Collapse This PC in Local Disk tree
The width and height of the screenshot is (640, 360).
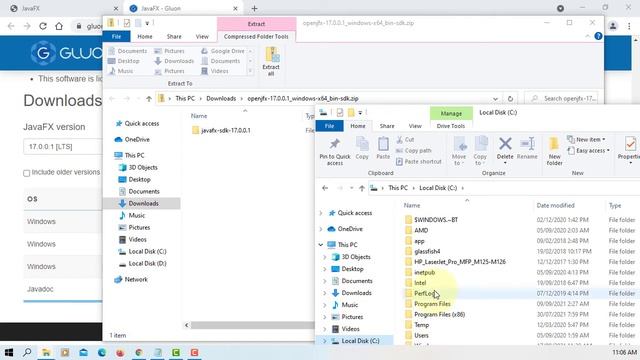click(x=321, y=245)
